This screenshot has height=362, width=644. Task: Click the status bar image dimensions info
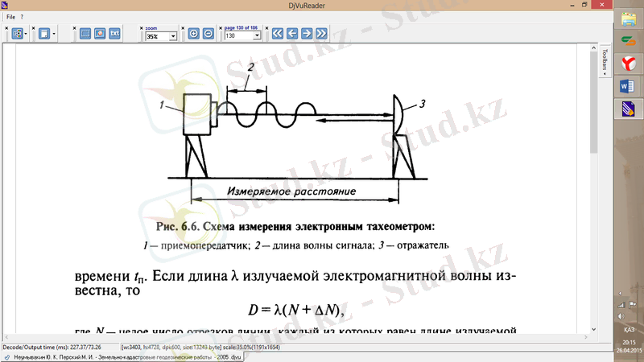pyautogui.click(x=200, y=348)
